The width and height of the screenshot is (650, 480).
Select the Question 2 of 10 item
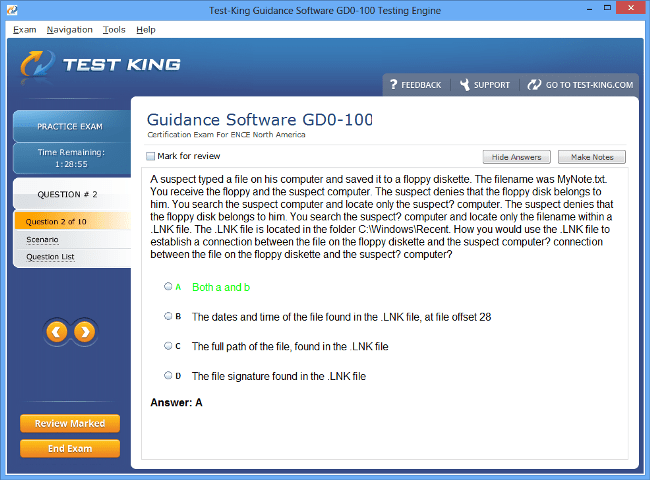(x=73, y=221)
